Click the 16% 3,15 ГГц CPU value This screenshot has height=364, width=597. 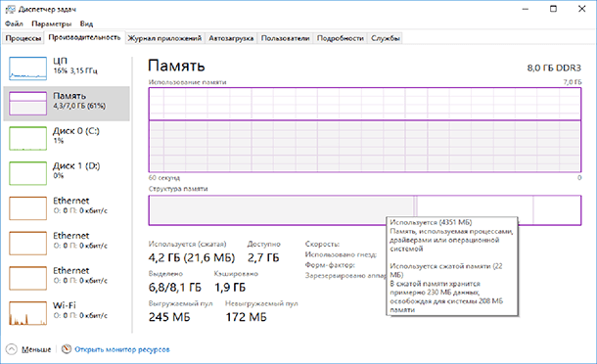(75, 70)
